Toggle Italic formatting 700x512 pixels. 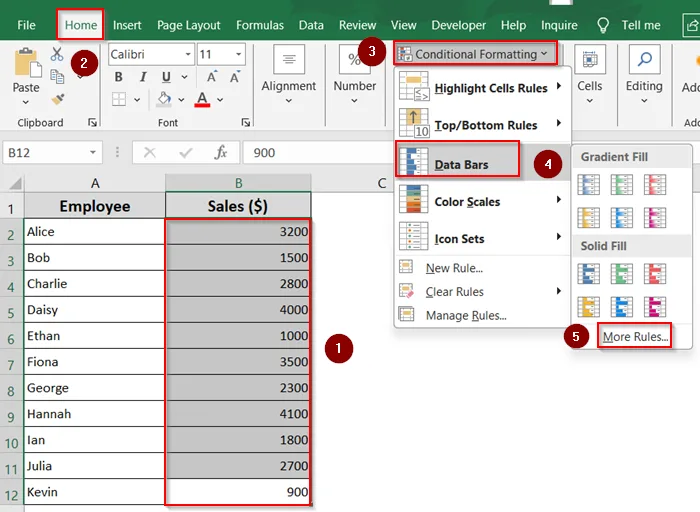pyautogui.click(x=143, y=77)
